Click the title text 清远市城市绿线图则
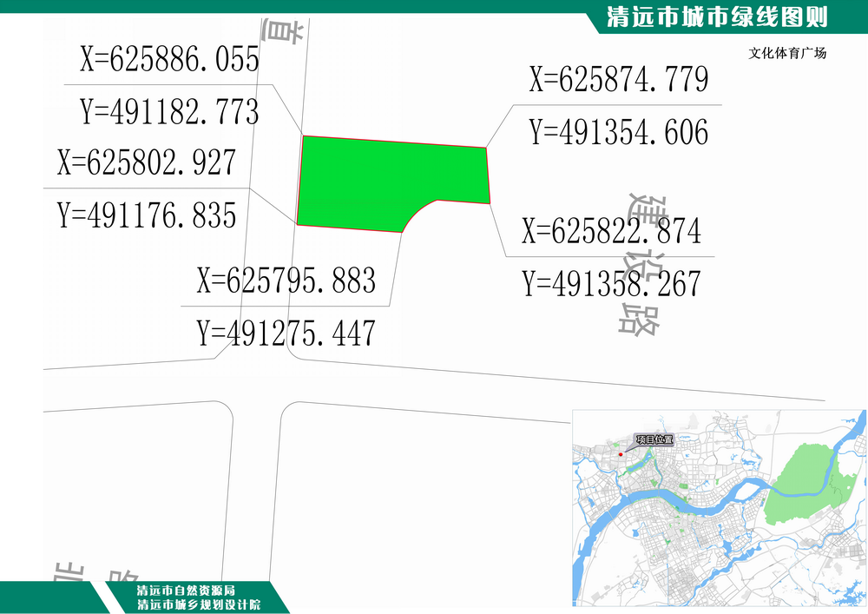The height and width of the screenshot is (614, 868). pyautogui.click(x=717, y=17)
